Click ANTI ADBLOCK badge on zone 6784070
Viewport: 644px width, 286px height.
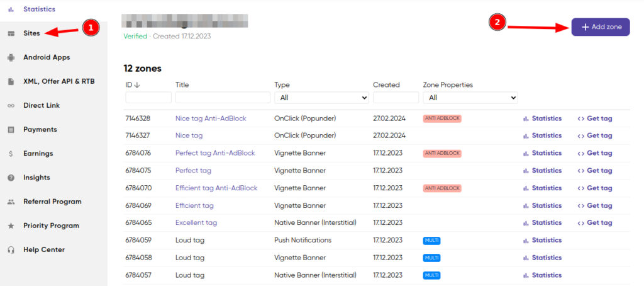click(442, 188)
